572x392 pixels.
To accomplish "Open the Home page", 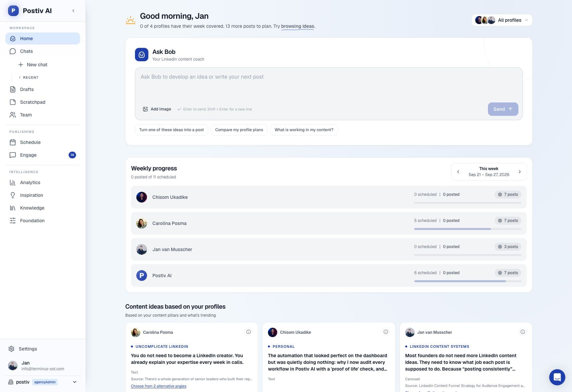I will point(43,38).
